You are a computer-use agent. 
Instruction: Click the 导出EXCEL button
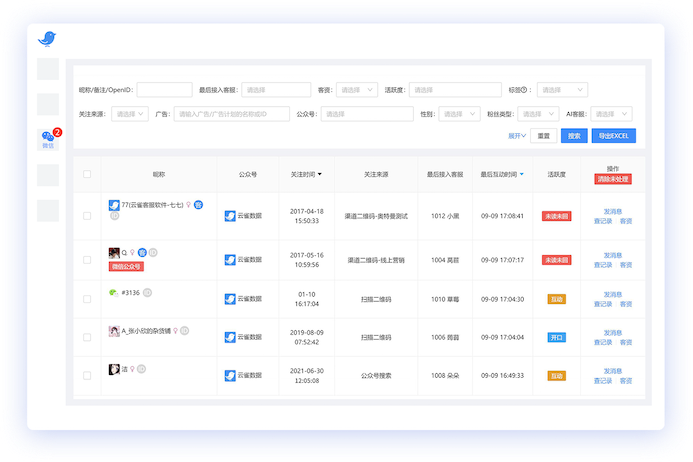coord(613,135)
